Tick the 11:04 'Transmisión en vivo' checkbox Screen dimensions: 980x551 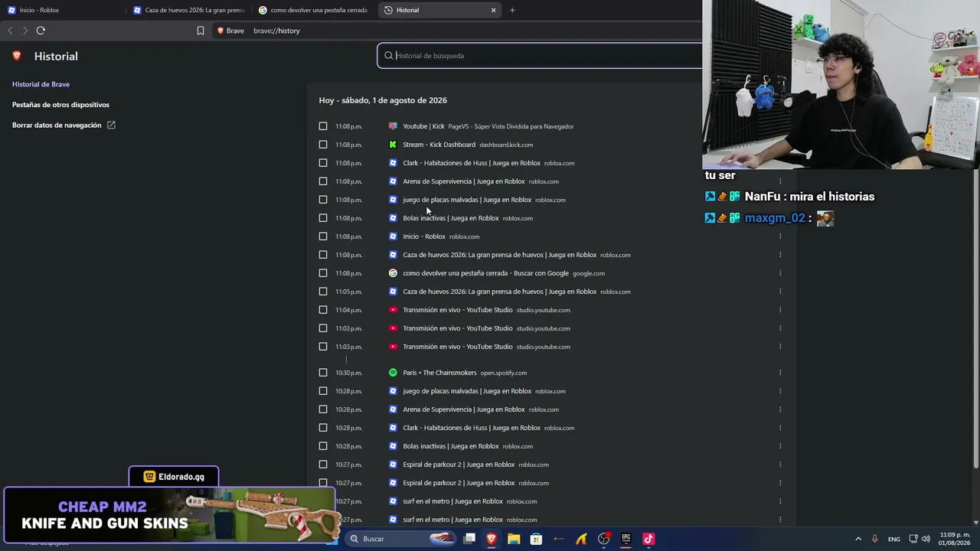(323, 310)
